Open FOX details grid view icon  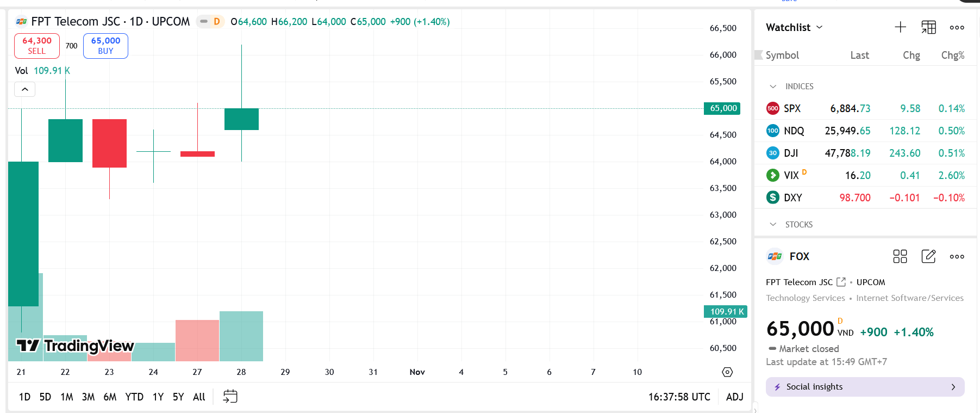click(900, 256)
